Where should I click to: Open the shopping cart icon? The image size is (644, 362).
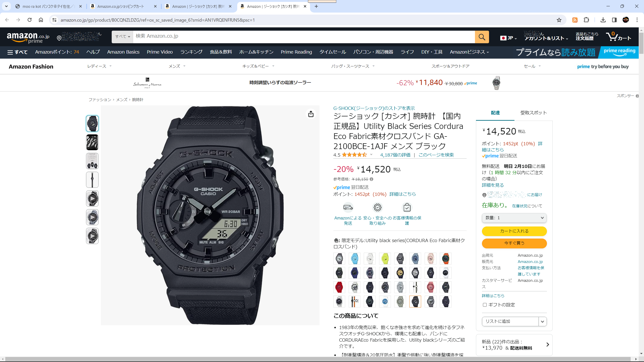click(618, 37)
